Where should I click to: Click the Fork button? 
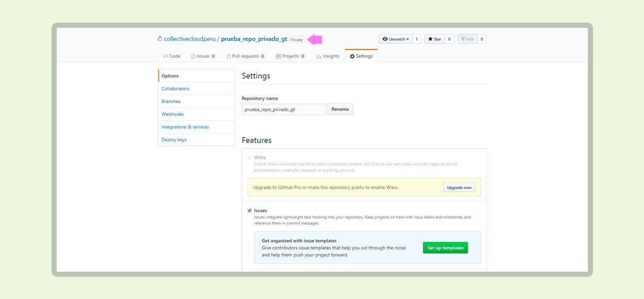(467, 39)
